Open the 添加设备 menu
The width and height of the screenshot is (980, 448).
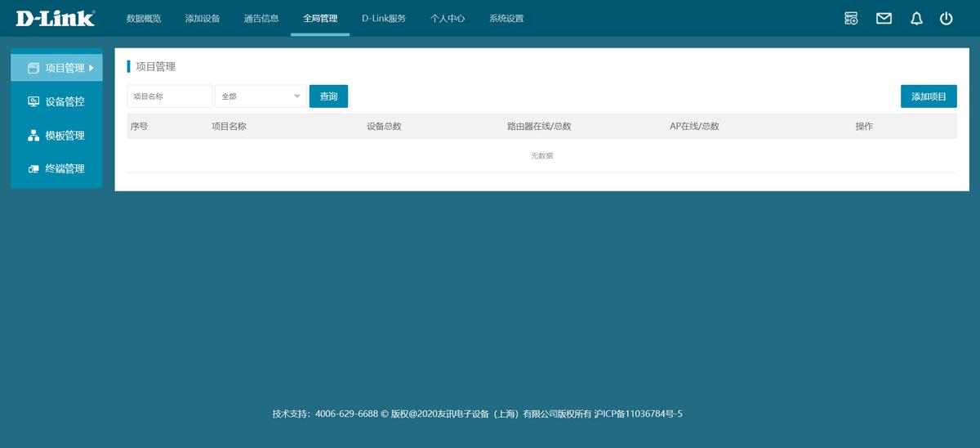[203, 18]
